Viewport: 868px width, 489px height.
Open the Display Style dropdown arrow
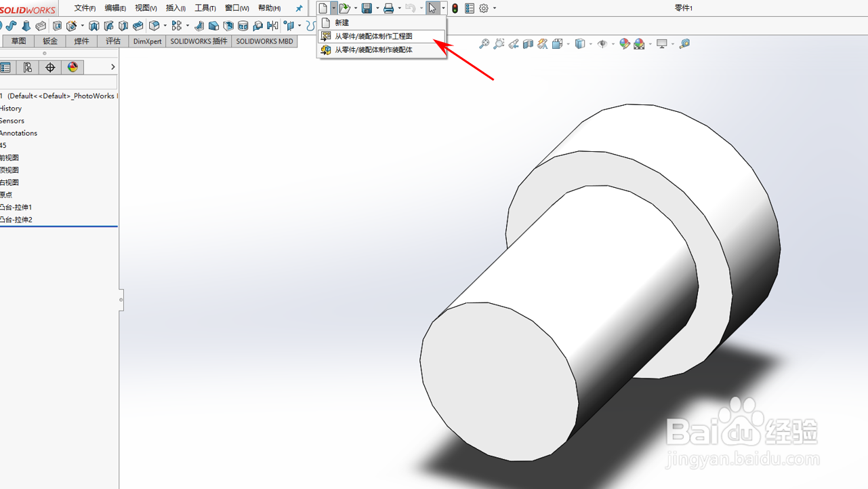click(x=590, y=43)
